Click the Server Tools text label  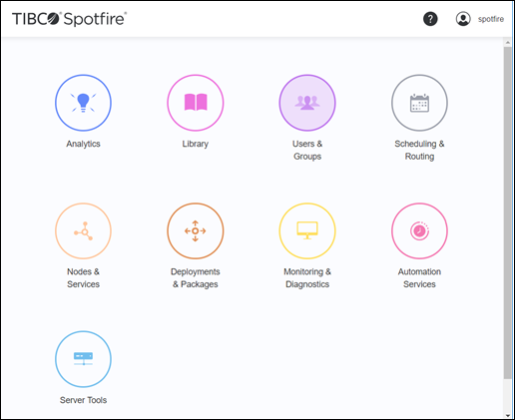tap(83, 400)
